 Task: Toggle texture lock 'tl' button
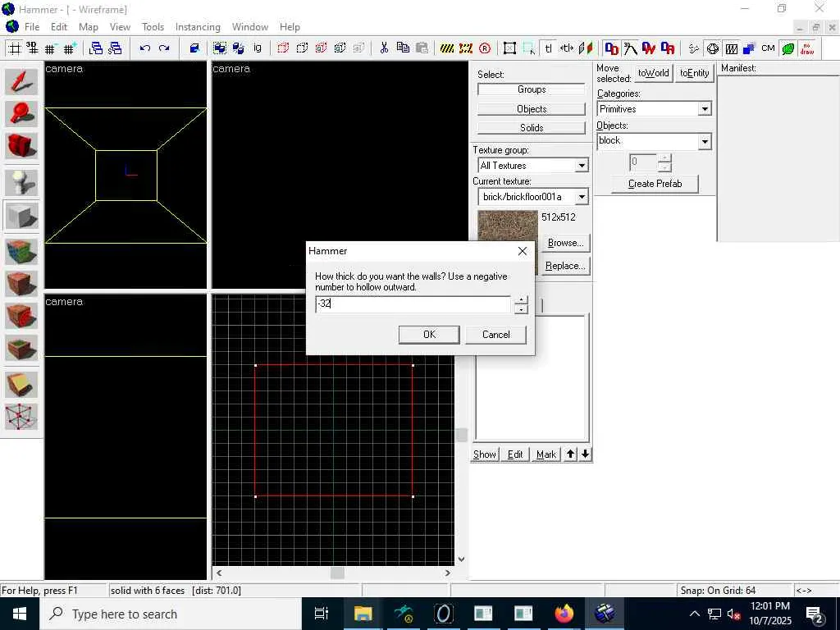click(548, 48)
